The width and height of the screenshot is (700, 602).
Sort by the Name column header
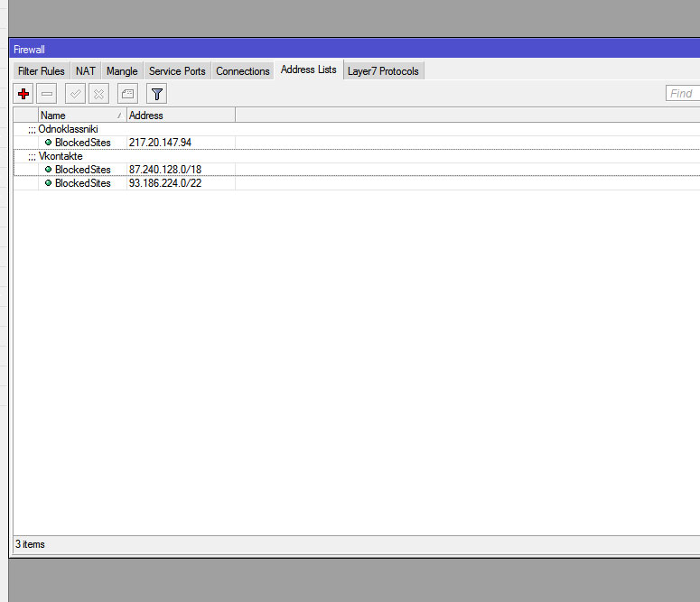coord(77,116)
